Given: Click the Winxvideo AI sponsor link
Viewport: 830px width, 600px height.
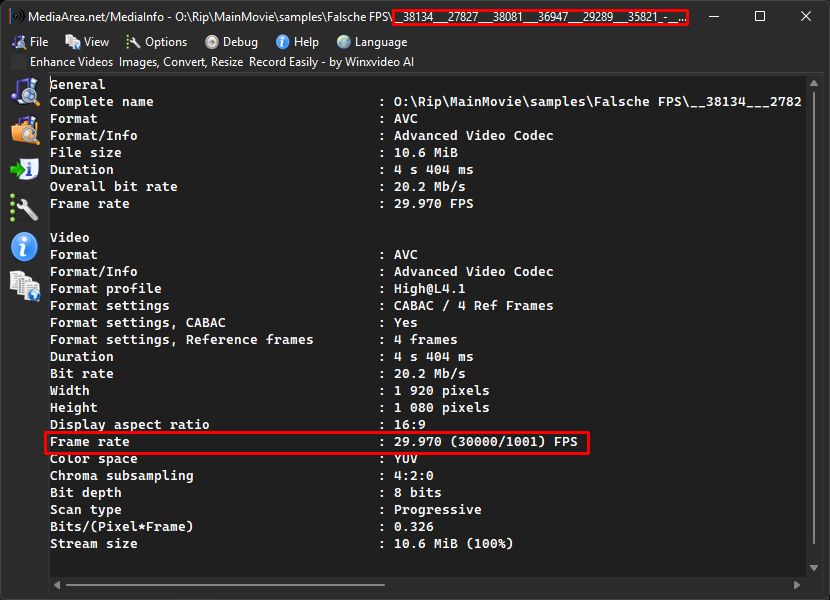Looking at the screenshot, I should click(x=222, y=62).
